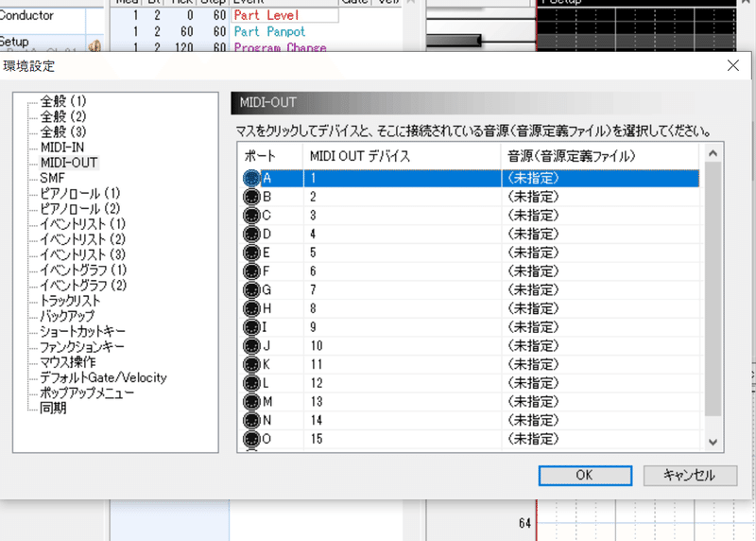This screenshot has width=756, height=541.
Task: Select Conductor track in background window
Action: click(x=26, y=15)
